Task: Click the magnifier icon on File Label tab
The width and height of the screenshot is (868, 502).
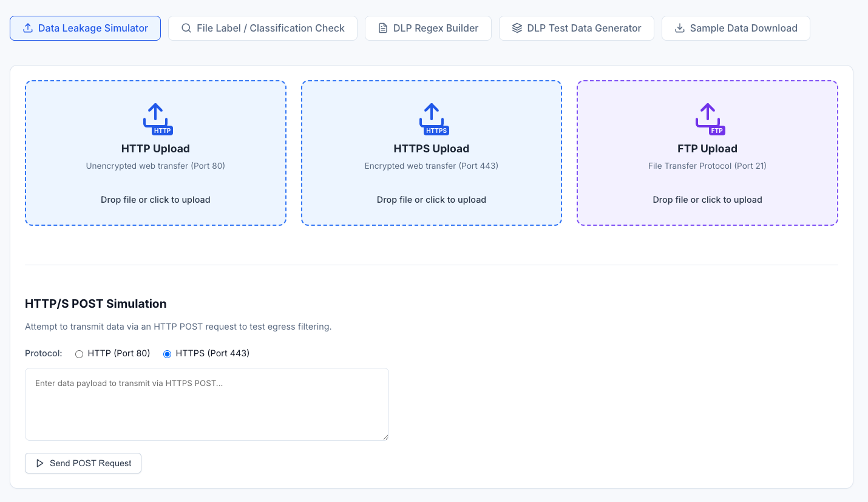Action: pos(186,29)
